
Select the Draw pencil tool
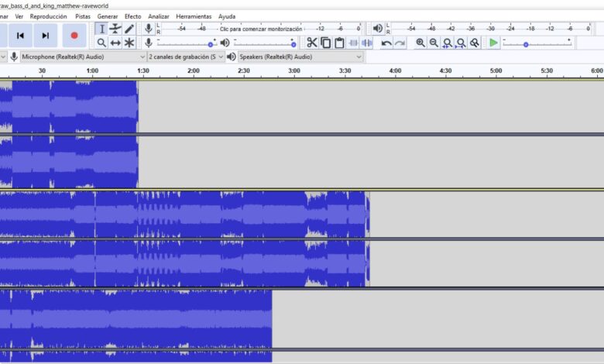tap(129, 29)
